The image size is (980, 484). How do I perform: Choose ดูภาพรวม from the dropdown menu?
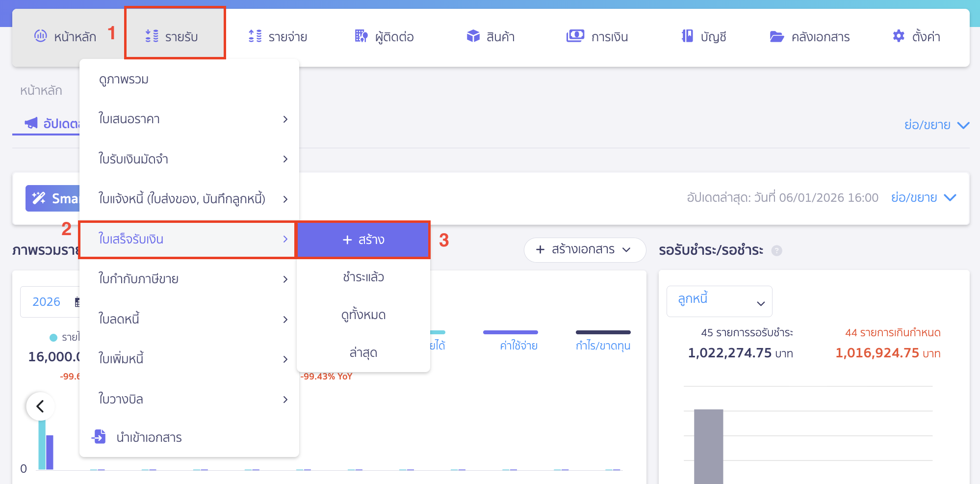tap(123, 79)
